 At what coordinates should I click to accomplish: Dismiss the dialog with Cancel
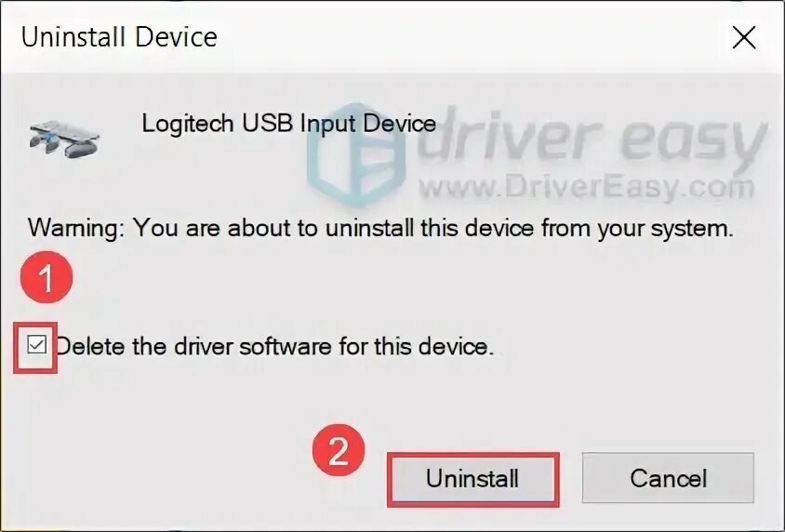pyautogui.click(x=668, y=478)
